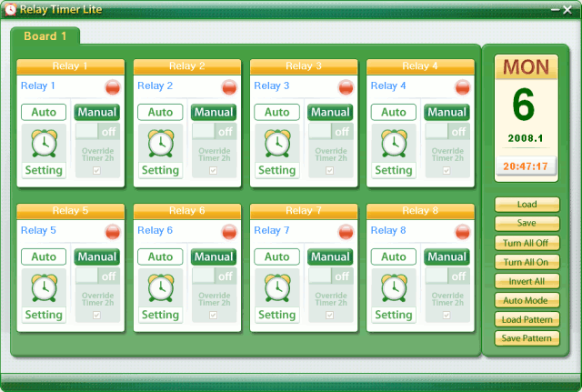Select Auto mode for Relay 1

pyautogui.click(x=44, y=112)
